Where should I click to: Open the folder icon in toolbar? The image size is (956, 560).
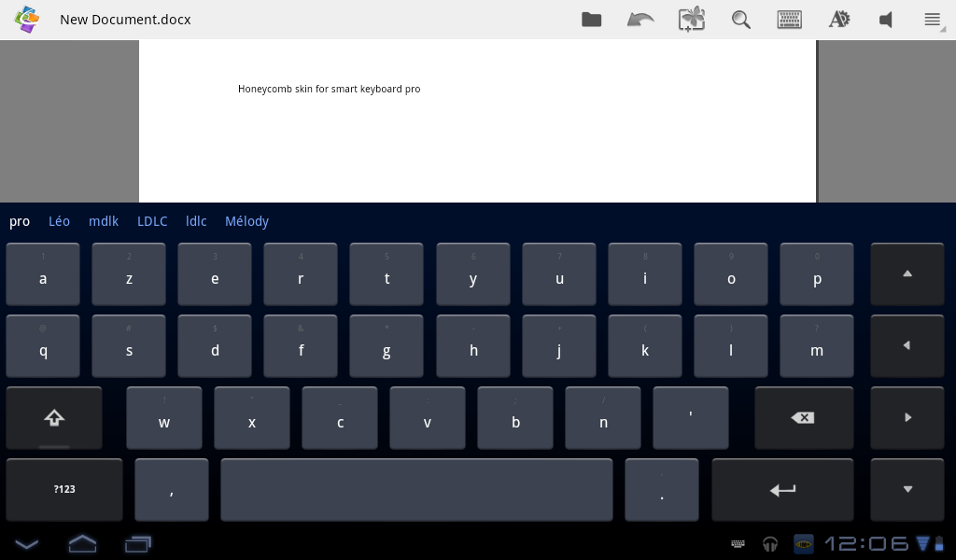pyautogui.click(x=591, y=20)
